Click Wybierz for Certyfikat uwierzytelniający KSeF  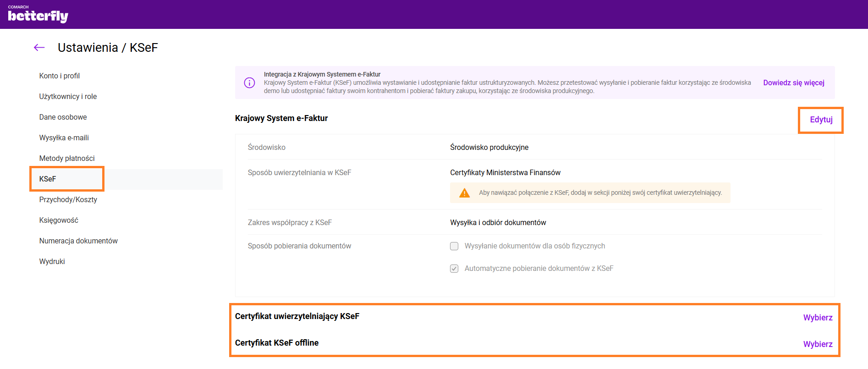tap(818, 318)
